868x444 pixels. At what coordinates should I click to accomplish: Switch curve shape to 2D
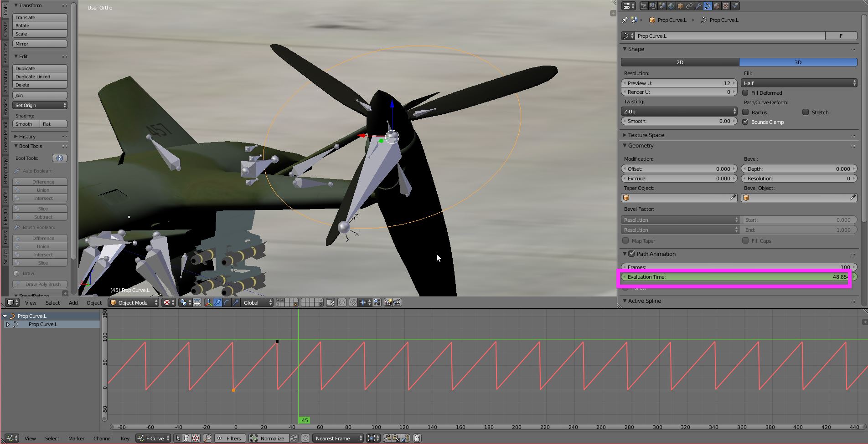point(680,62)
